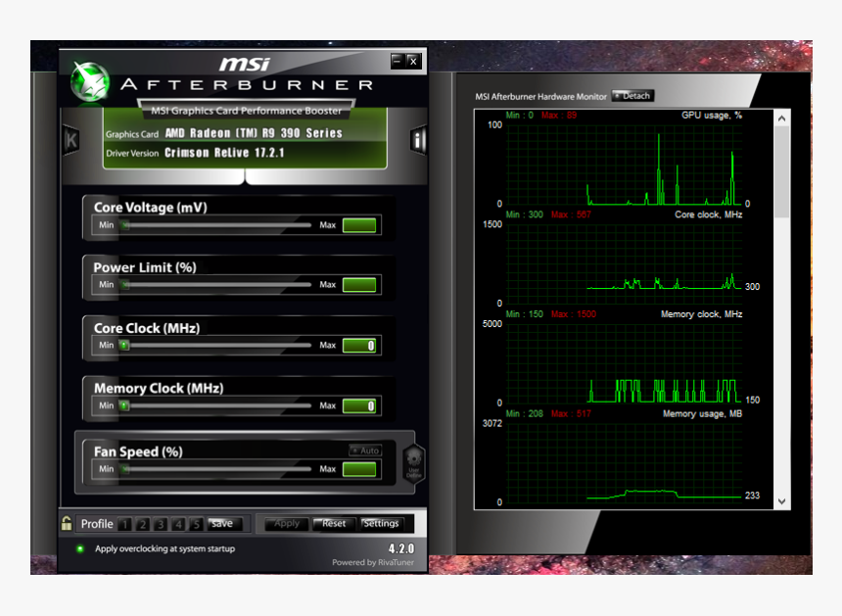The image size is (842, 616).
Task: Detach the Hardware Monitor window
Action: [631, 96]
